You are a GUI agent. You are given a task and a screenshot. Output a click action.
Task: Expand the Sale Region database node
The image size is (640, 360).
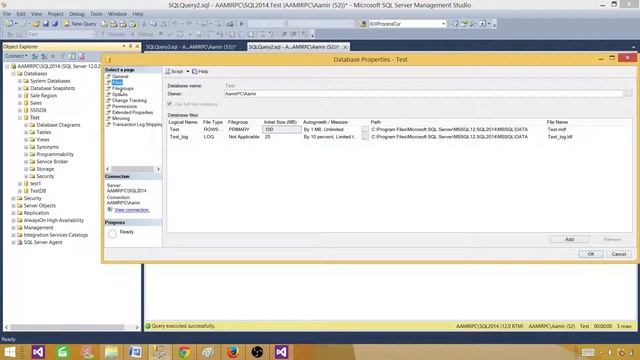point(20,96)
